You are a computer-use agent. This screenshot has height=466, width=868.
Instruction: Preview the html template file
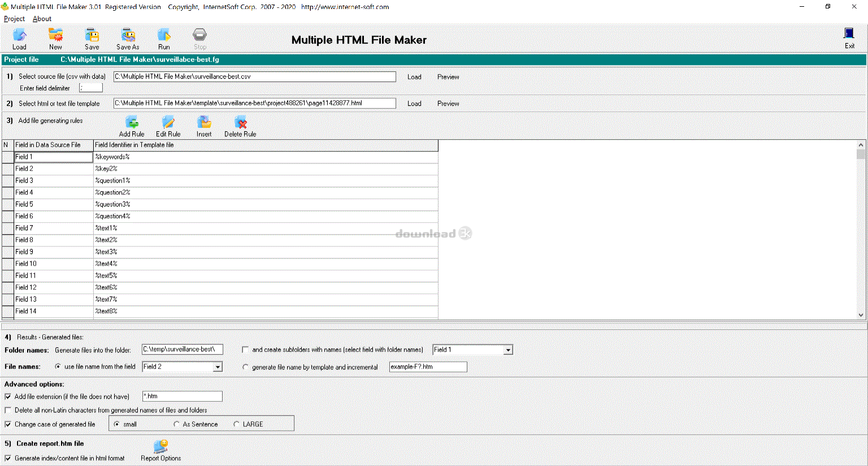pos(448,103)
